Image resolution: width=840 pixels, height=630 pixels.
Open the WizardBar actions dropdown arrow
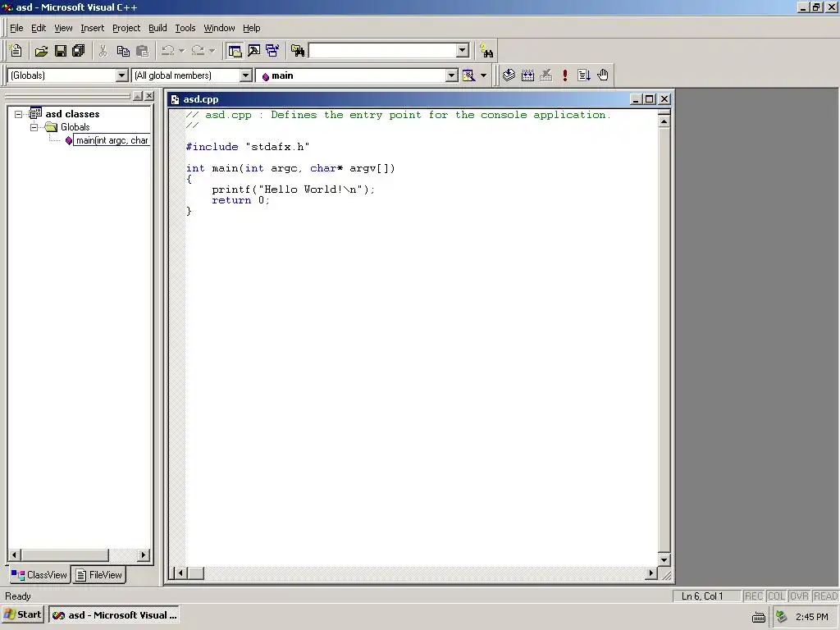pyautogui.click(x=483, y=75)
